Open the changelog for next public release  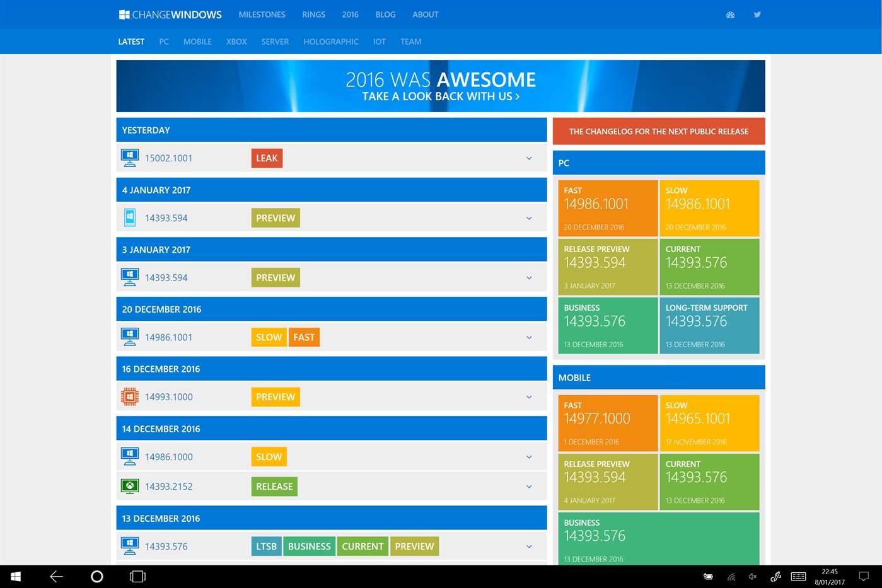pyautogui.click(x=659, y=131)
